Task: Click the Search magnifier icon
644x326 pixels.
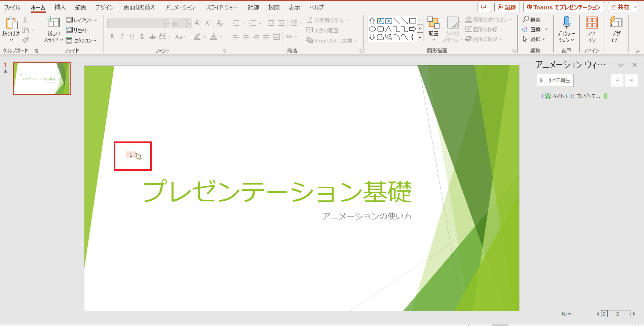Action: pos(526,20)
